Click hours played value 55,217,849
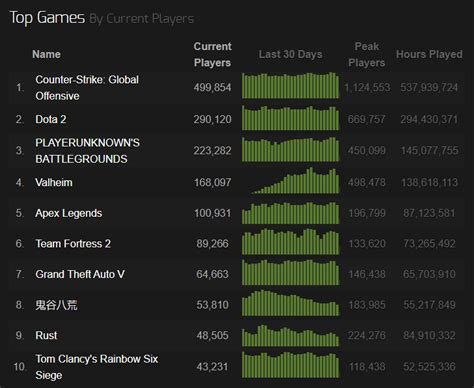The image size is (474, 388). 429,305
